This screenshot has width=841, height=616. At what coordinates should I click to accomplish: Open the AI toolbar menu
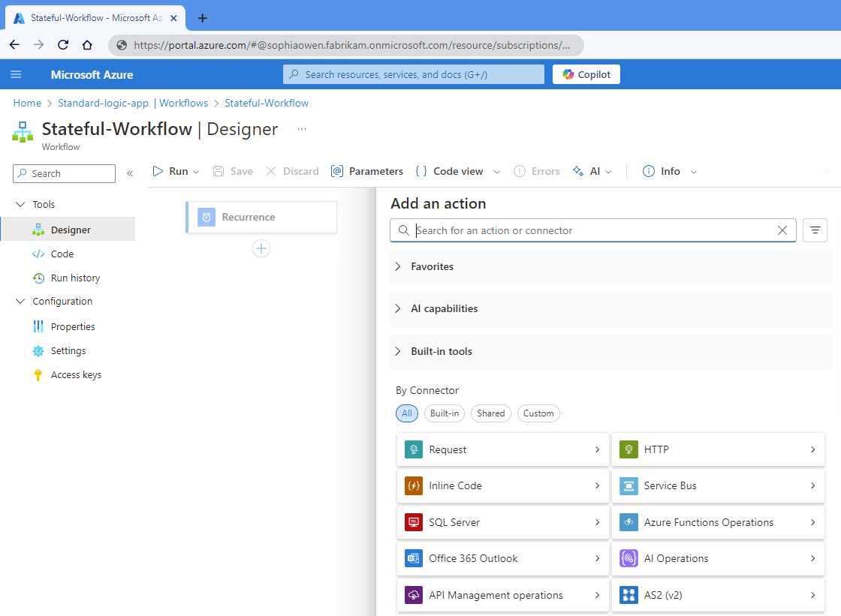[x=592, y=171]
